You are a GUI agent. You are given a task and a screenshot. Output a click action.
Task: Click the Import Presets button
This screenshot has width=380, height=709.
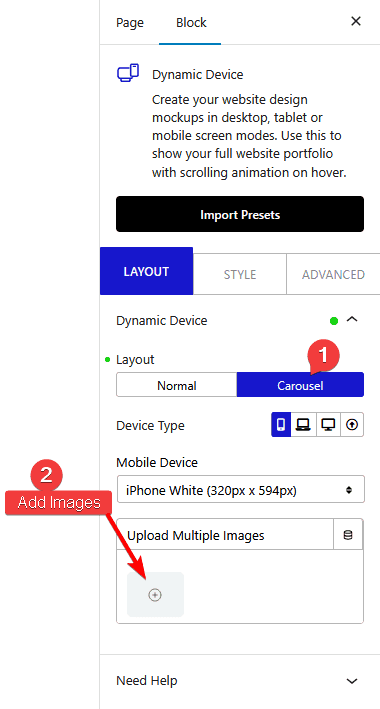pyautogui.click(x=240, y=214)
